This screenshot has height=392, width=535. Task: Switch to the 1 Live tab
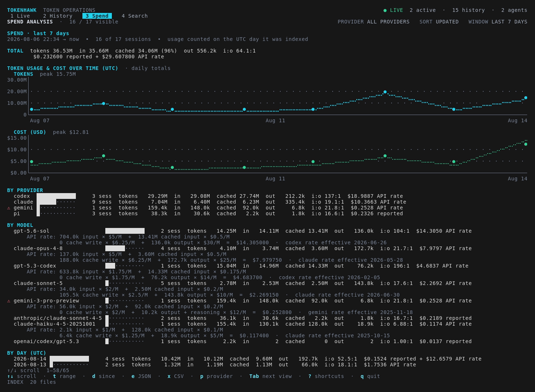tap(20, 16)
